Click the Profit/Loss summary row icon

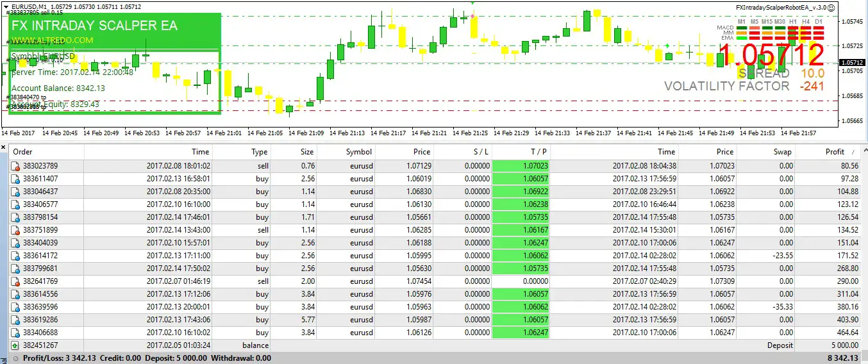tap(15, 358)
